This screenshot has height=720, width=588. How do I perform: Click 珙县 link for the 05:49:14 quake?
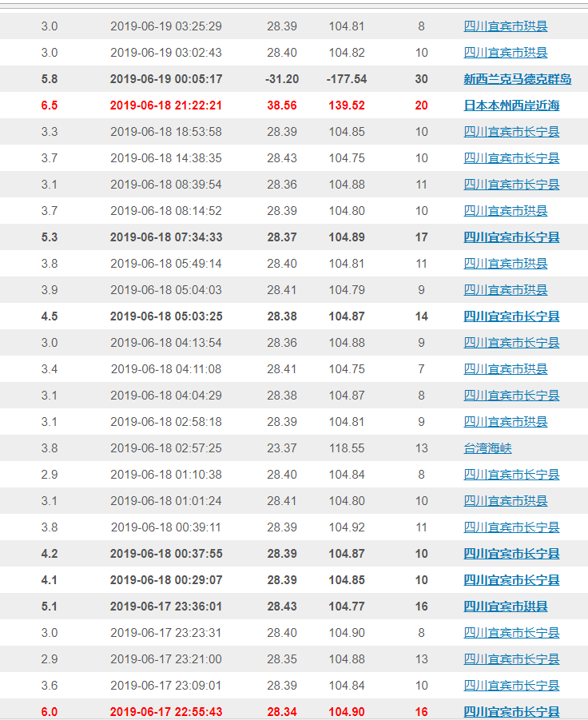click(x=505, y=264)
